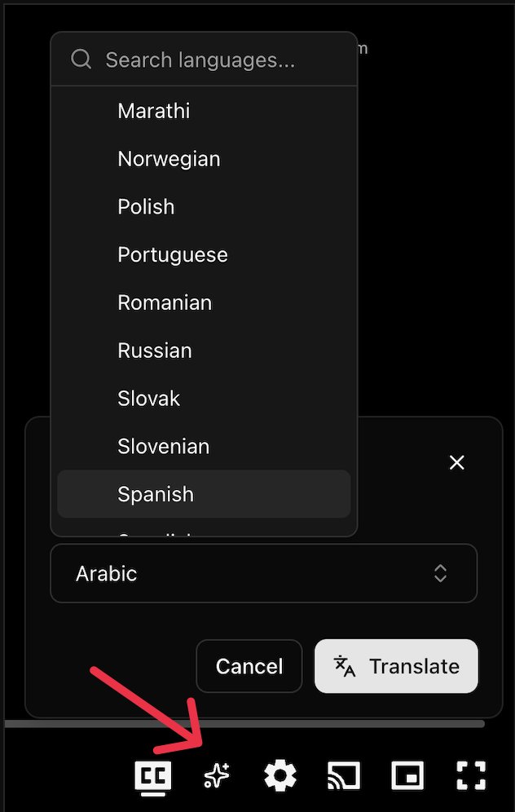Open the AI sparkle translate icon
This screenshot has width=515, height=812.
point(217,775)
